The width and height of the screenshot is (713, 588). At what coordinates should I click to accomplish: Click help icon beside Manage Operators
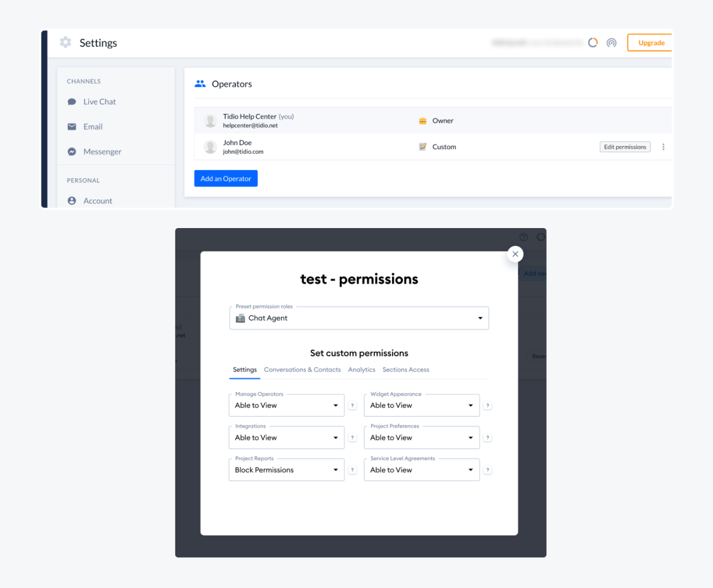pyautogui.click(x=352, y=406)
